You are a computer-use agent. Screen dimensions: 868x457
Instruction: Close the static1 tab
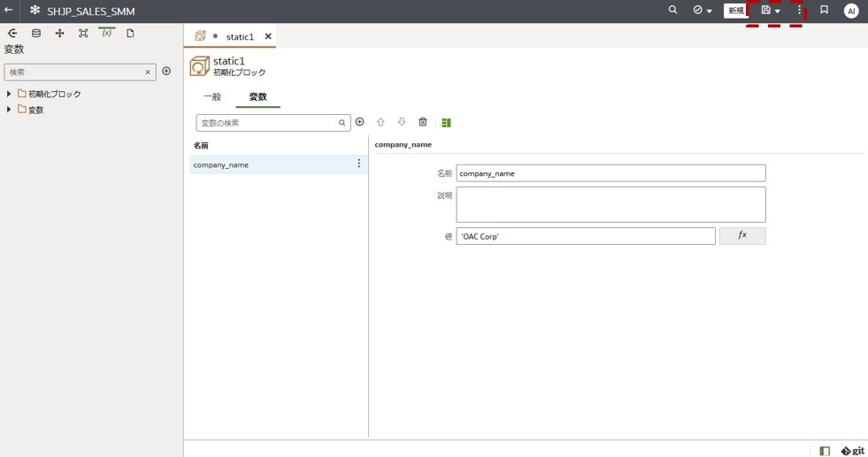coord(268,36)
